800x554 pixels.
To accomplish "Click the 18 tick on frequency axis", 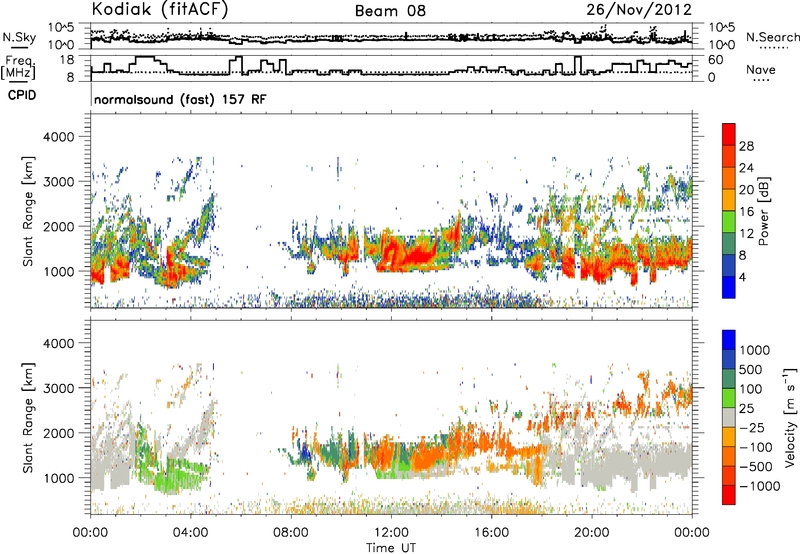I will pos(66,60).
